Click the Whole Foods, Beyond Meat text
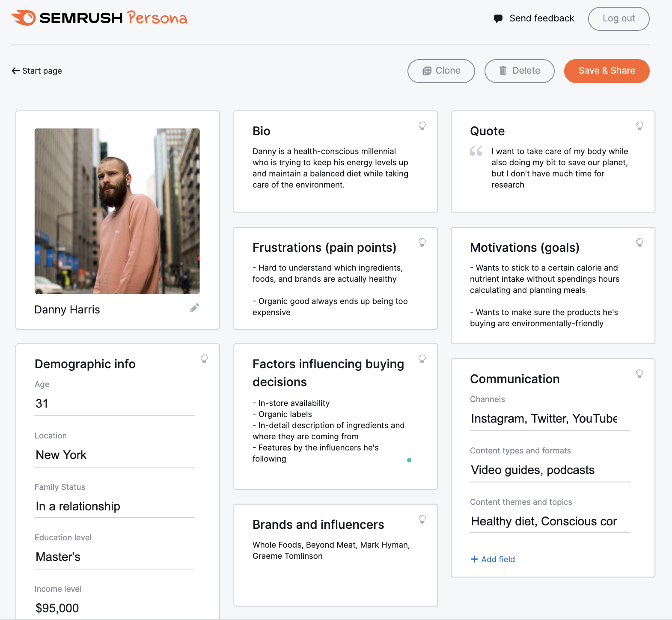 click(x=331, y=550)
